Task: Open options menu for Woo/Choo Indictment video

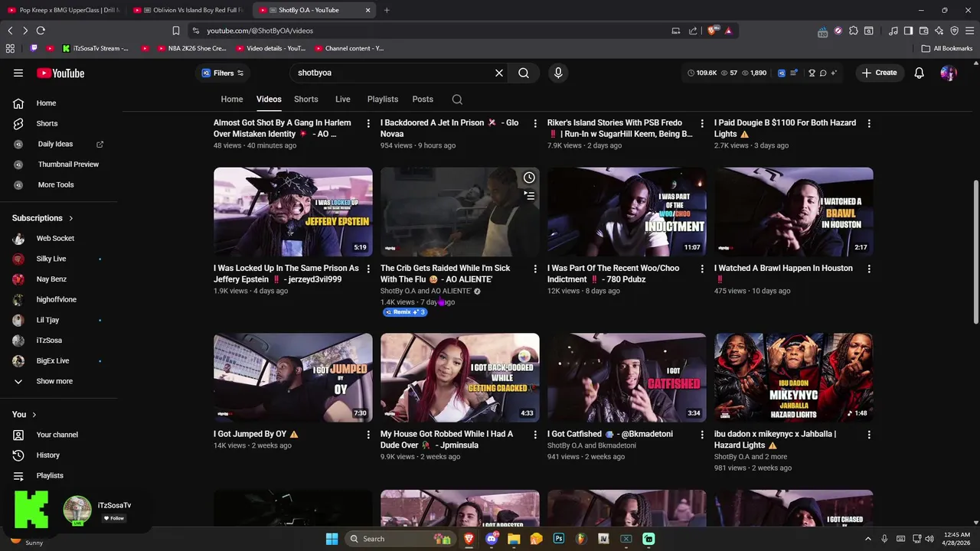Action: click(x=702, y=269)
